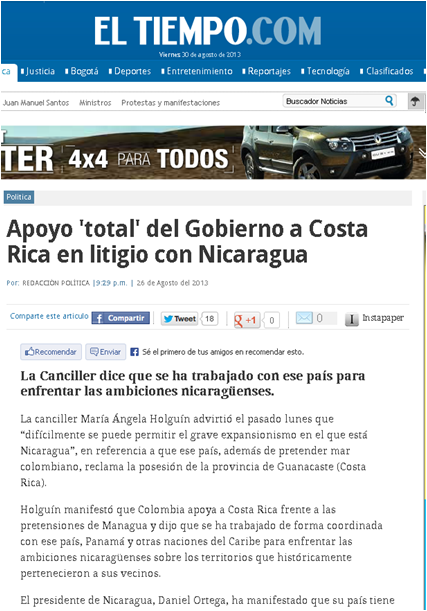427x611 pixels.
Task: Save article to Instapaper
Action: click(374, 318)
